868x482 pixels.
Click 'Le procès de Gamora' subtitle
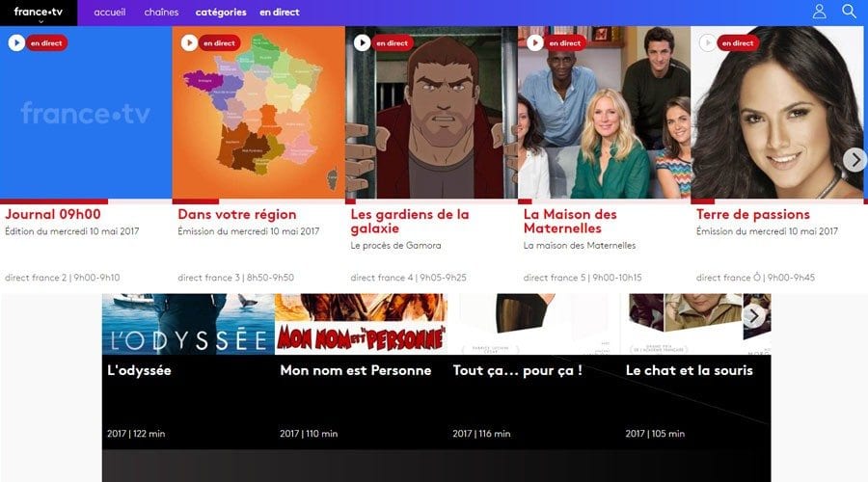[395, 245]
